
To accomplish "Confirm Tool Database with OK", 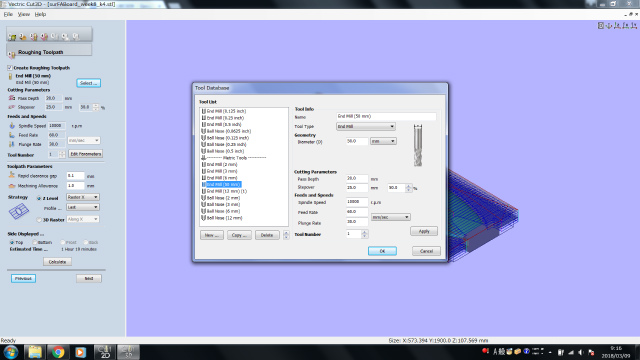I will coord(382,251).
